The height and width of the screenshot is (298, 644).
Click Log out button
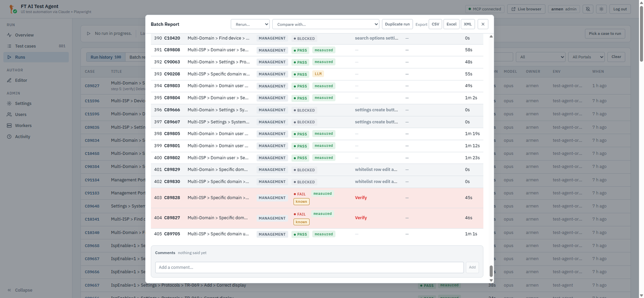pyautogui.click(x=620, y=9)
